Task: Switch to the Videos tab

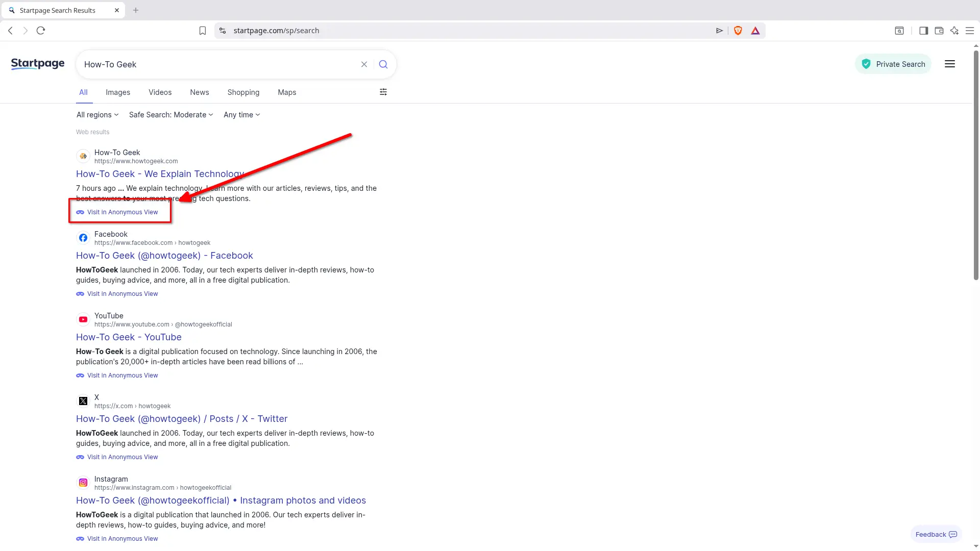Action: click(160, 92)
